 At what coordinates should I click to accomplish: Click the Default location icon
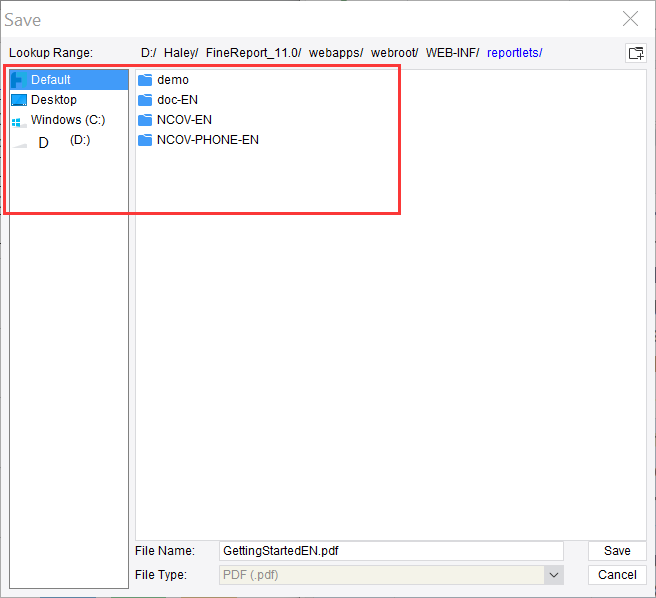point(19,80)
